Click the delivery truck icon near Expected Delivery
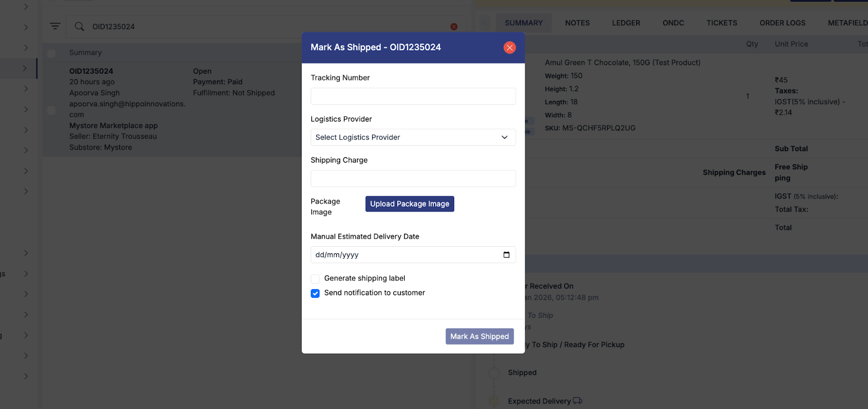This screenshot has height=409, width=868. point(577,401)
